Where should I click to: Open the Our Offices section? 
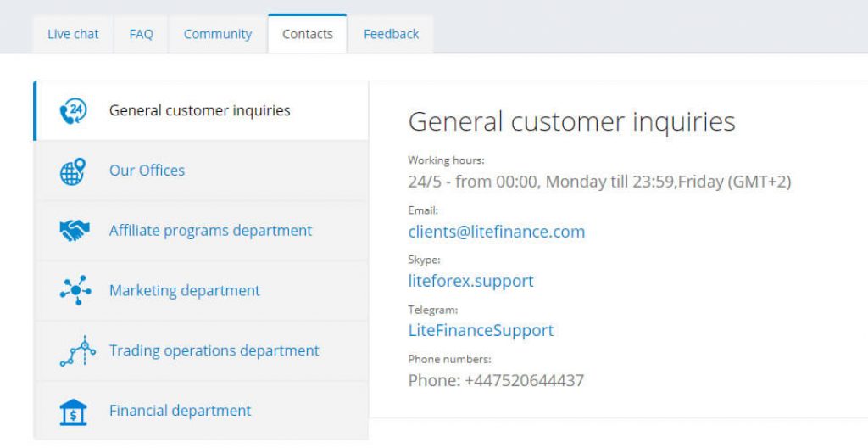click(x=147, y=171)
